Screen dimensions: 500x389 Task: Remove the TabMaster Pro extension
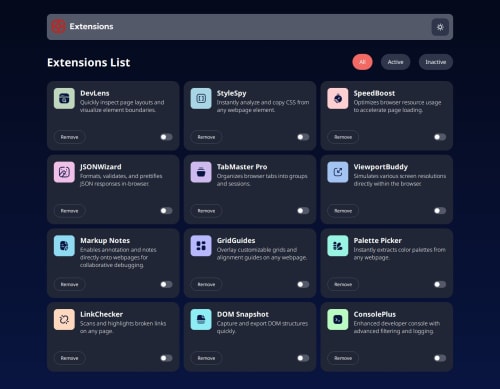point(206,211)
